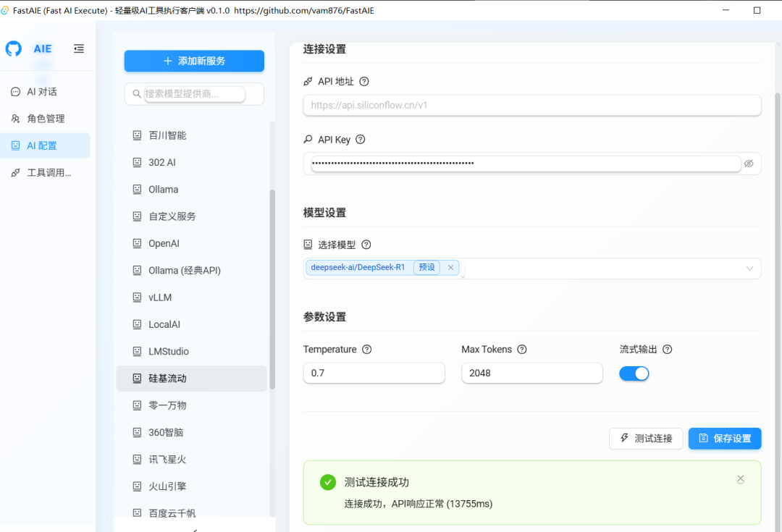Select 360智脑 provider
Image resolution: width=782 pixels, height=532 pixels.
coord(191,432)
